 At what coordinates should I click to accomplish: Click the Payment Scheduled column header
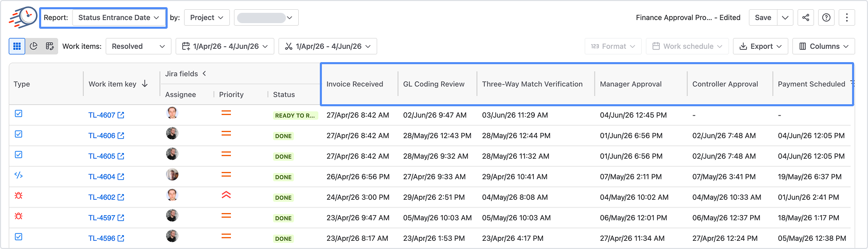coord(811,84)
